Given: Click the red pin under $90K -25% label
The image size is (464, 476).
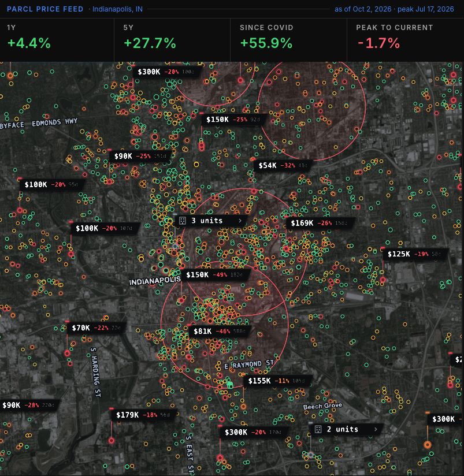Looking at the screenshot, I should tap(109, 181).
